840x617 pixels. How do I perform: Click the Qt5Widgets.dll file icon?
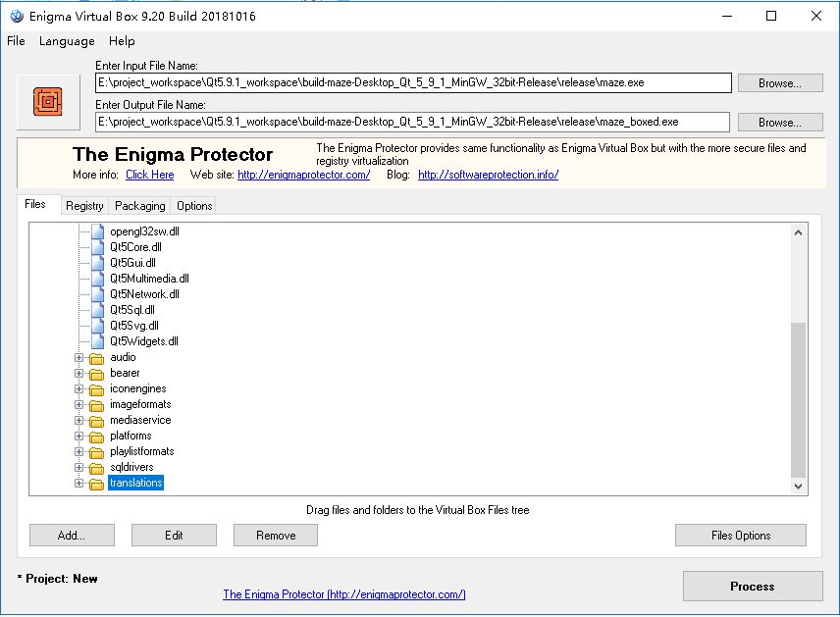coord(96,341)
